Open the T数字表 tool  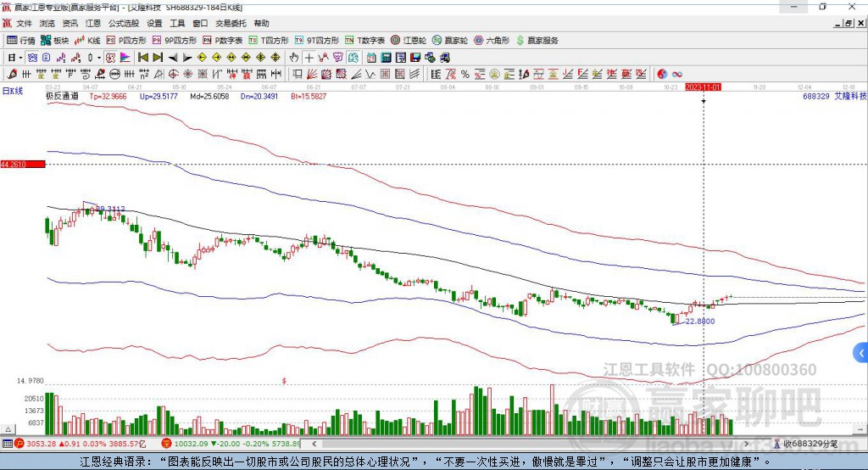tap(364, 41)
